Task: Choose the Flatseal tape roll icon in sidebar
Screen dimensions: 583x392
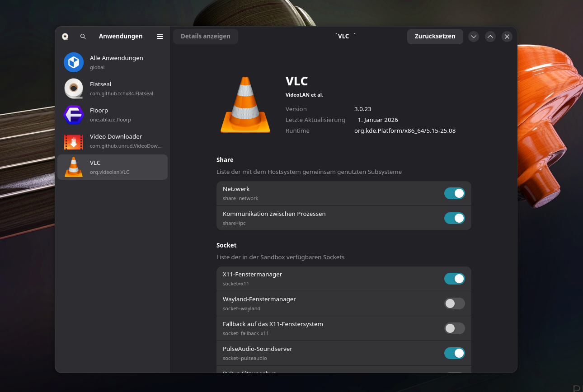Action: [74, 89]
